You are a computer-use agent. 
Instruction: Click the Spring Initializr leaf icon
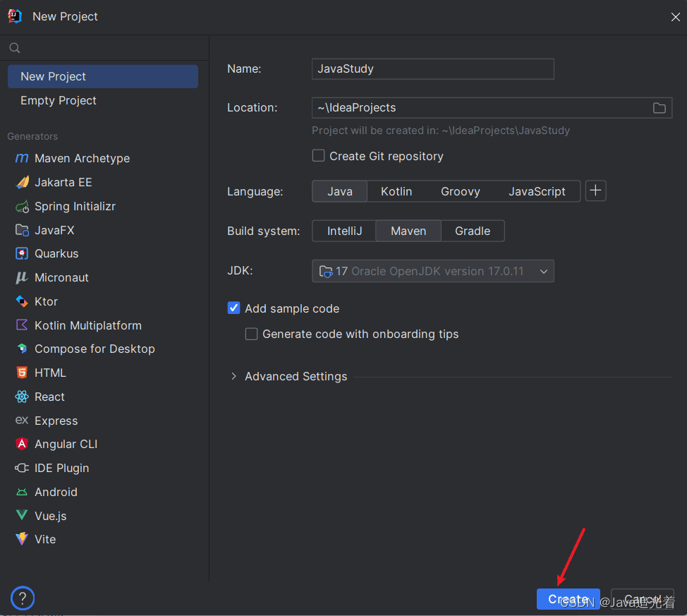pyautogui.click(x=22, y=206)
